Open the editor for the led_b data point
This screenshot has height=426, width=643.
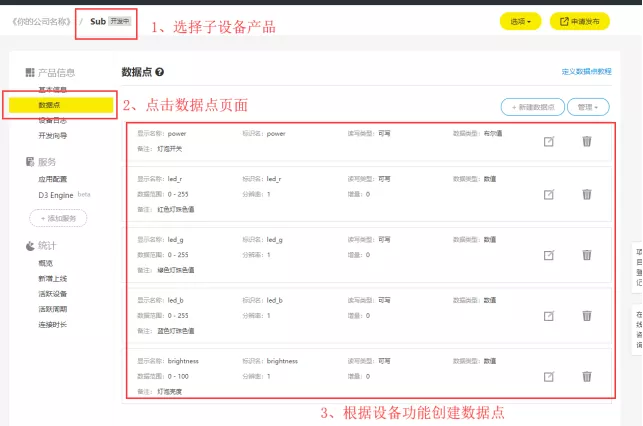[548, 316]
